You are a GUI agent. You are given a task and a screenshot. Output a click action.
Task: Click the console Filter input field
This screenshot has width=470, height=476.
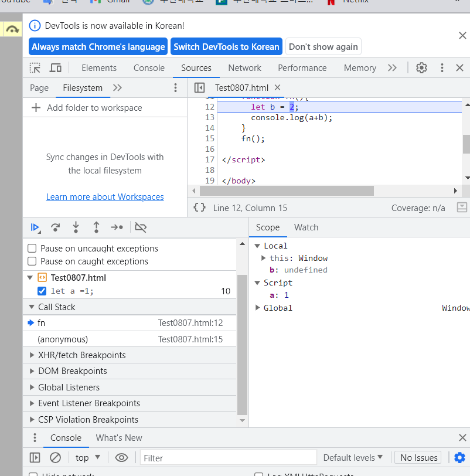[228, 457]
